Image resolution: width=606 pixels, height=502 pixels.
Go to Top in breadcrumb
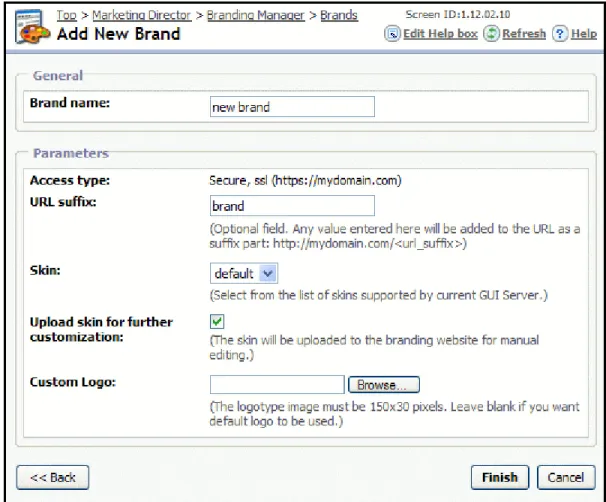click(x=66, y=15)
